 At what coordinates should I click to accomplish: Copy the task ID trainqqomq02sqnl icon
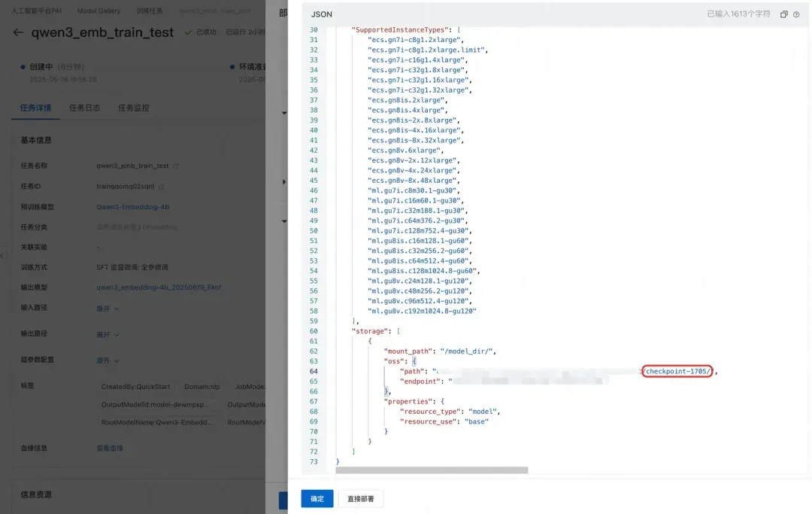161,187
